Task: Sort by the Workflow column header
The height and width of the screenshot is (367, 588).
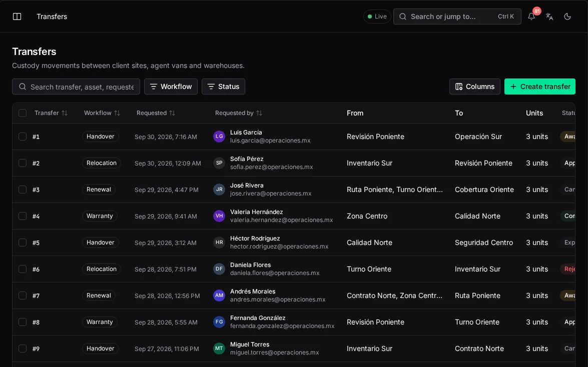Action: click(102, 113)
